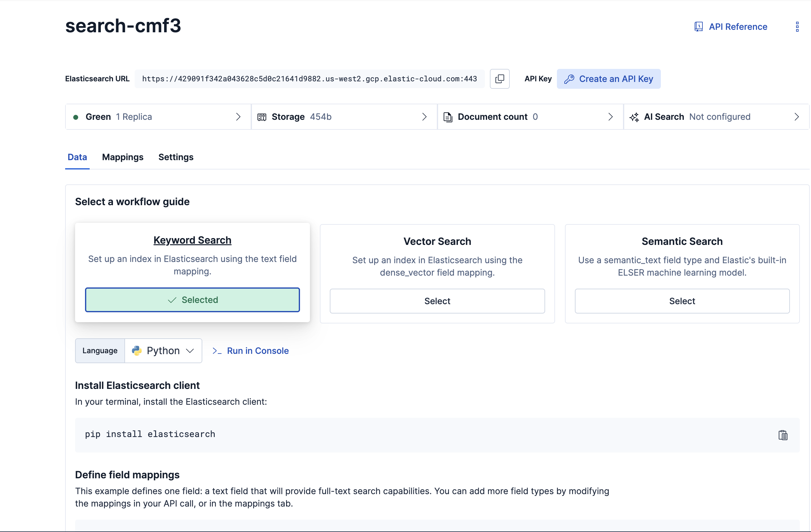Click the Elasticsearch URL input field
811x532 pixels.
coord(309,79)
